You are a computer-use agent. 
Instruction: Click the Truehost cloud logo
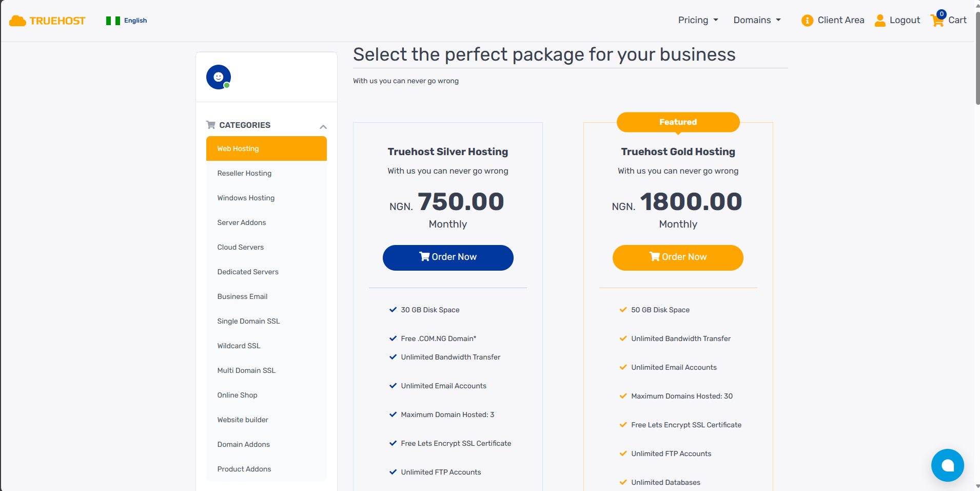click(x=47, y=21)
